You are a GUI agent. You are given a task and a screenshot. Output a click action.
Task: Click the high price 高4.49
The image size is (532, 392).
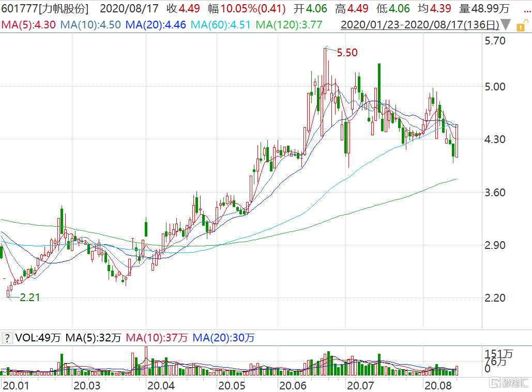pyautogui.click(x=352, y=8)
